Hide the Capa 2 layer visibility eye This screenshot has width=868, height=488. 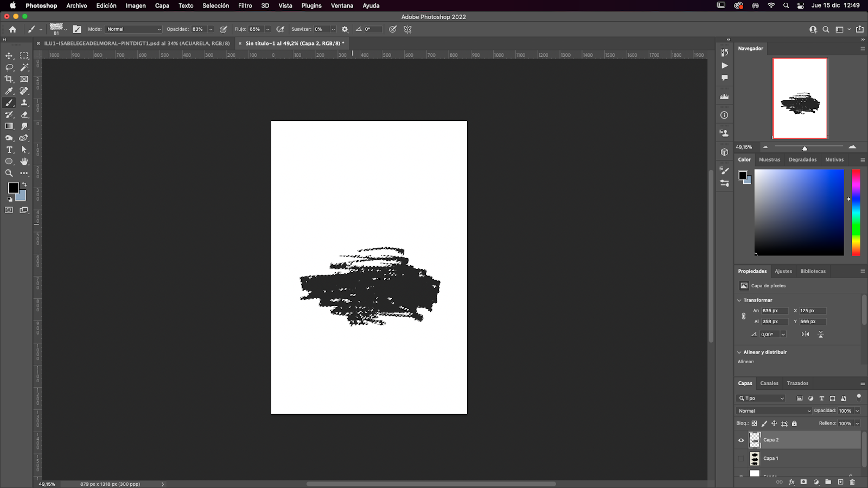741,440
